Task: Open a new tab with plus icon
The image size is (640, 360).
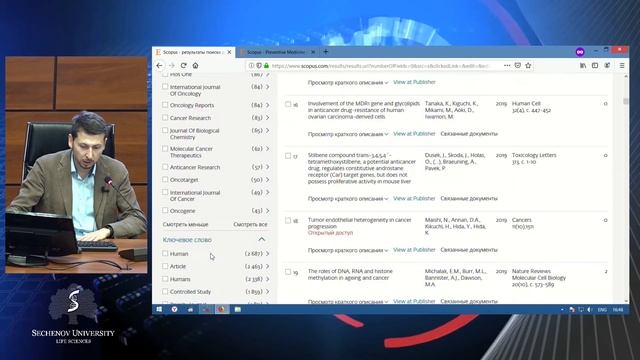Action: pos(326,52)
